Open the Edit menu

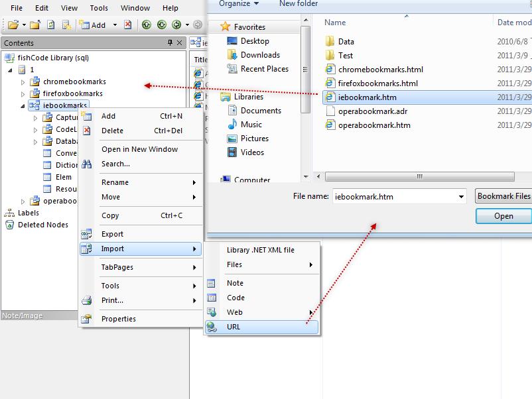(x=41, y=8)
